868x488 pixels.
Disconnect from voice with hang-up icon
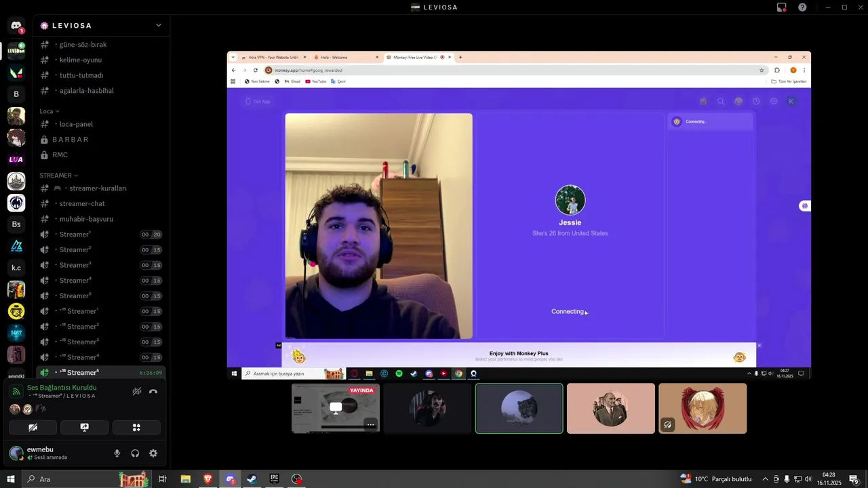pyautogui.click(x=153, y=391)
